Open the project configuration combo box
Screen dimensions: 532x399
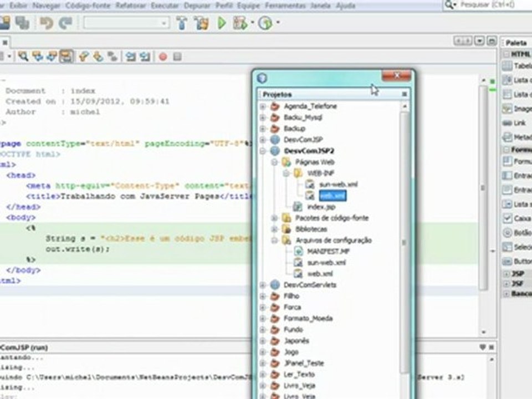tap(126, 23)
